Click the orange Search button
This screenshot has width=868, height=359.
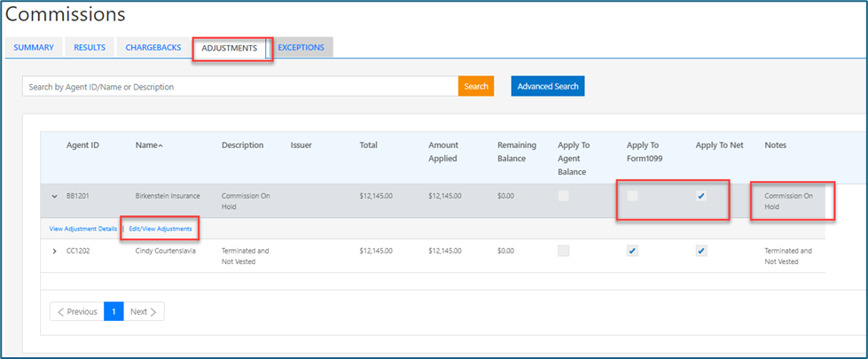476,87
